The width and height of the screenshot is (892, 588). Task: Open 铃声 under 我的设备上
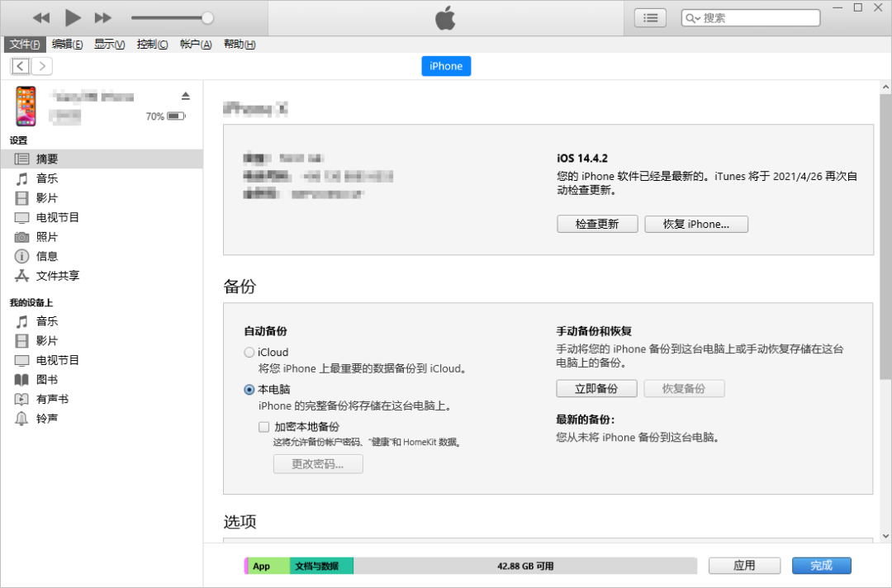tap(47, 419)
